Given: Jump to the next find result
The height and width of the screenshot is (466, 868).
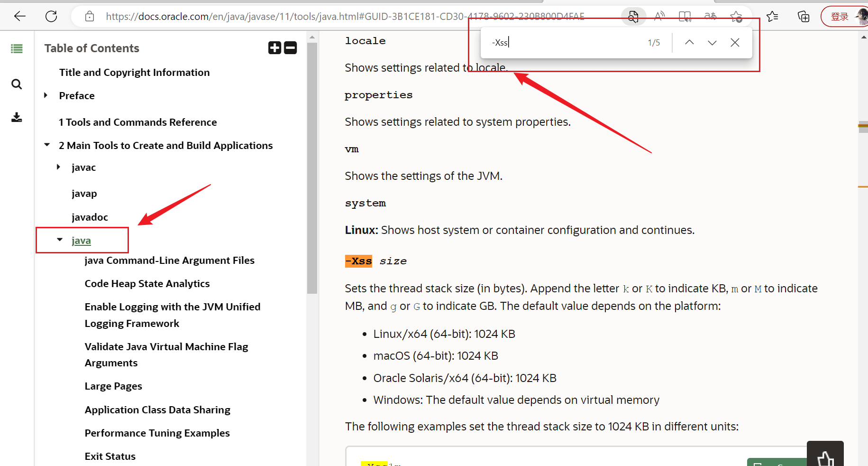Looking at the screenshot, I should pyautogui.click(x=712, y=42).
